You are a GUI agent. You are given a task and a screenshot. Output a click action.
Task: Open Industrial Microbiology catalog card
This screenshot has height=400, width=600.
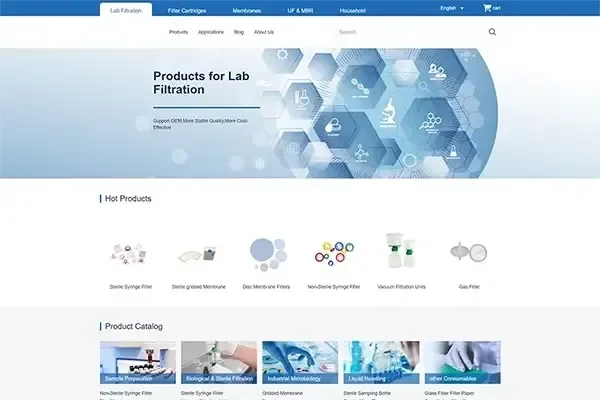click(300, 362)
